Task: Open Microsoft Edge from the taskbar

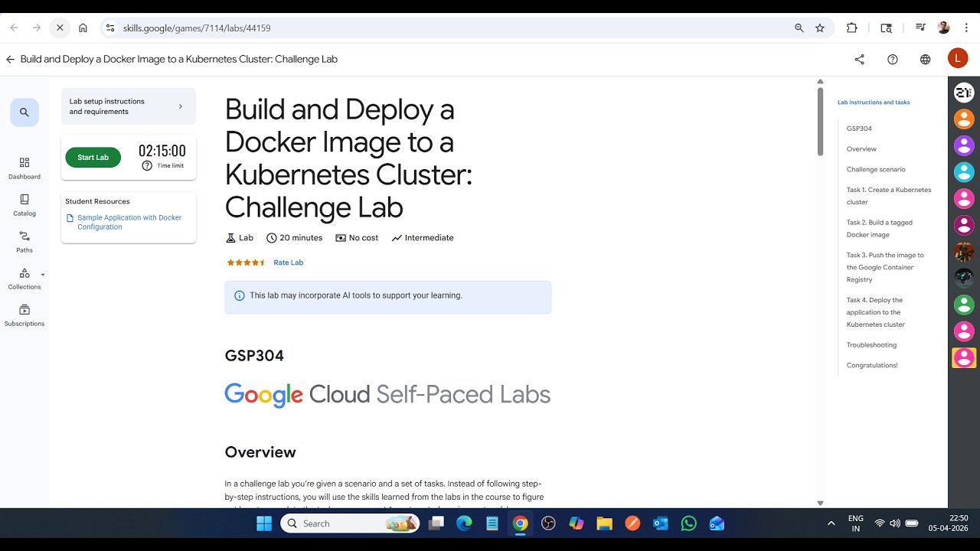Action: (x=465, y=523)
